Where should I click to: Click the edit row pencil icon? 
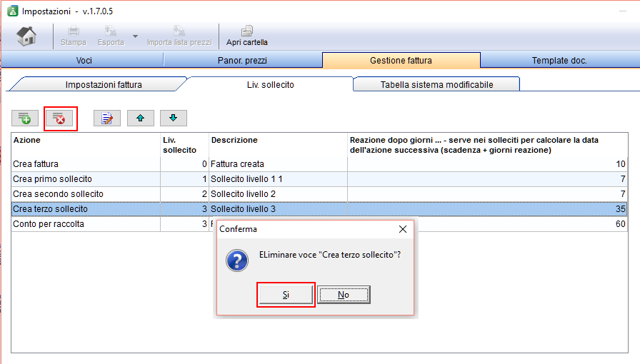point(107,118)
